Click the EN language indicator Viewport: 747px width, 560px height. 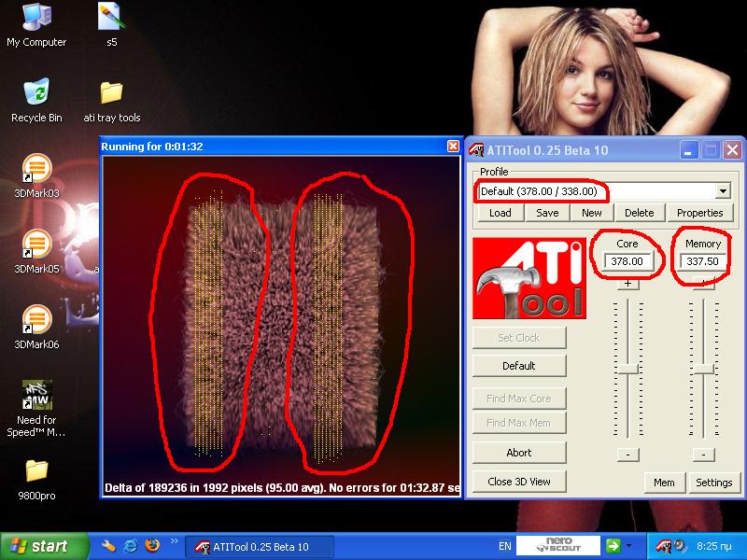tap(505, 546)
